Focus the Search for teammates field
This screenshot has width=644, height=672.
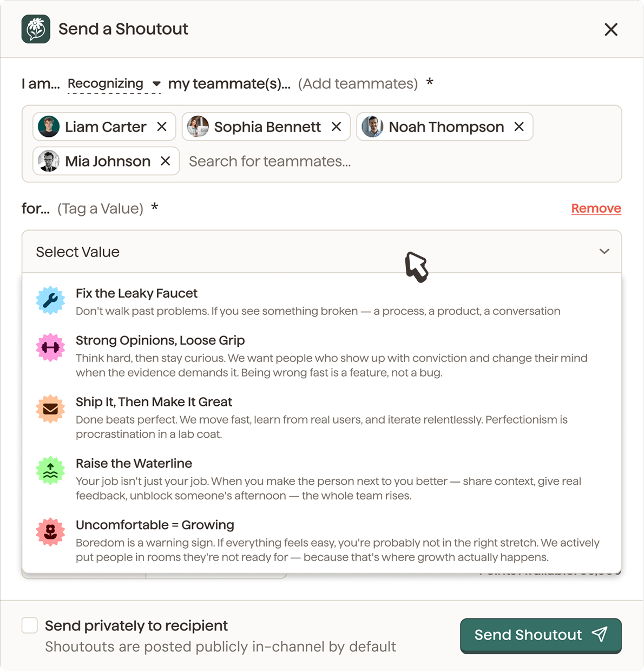[400, 161]
